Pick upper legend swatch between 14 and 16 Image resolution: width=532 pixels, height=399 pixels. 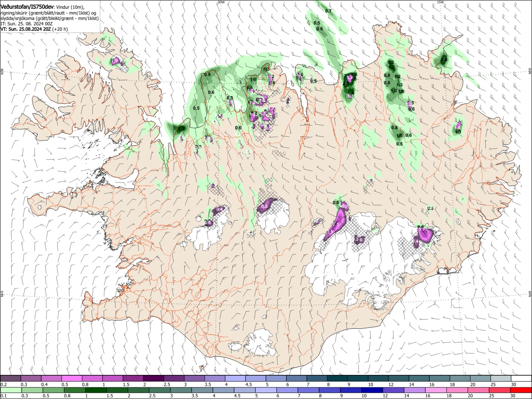click(419, 378)
